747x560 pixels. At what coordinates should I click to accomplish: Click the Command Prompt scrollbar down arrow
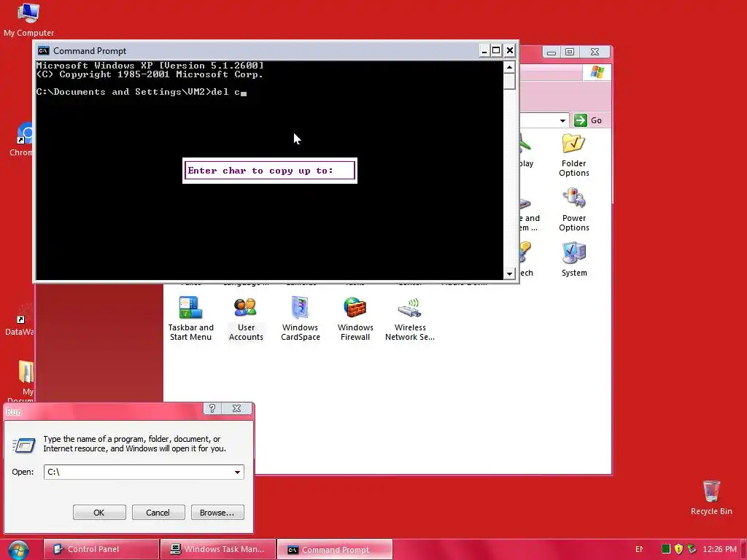[509, 274]
